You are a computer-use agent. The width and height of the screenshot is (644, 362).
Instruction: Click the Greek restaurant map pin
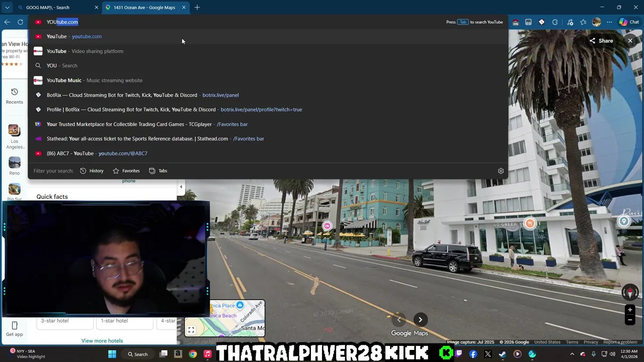click(x=529, y=224)
